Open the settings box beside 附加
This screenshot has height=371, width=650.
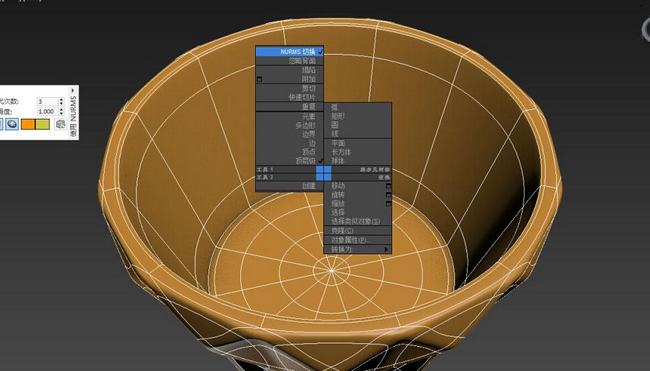260,79
